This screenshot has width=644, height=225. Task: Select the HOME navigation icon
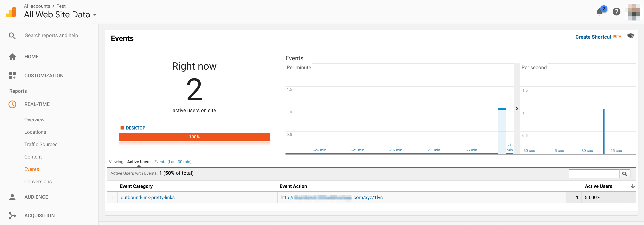(x=12, y=57)
